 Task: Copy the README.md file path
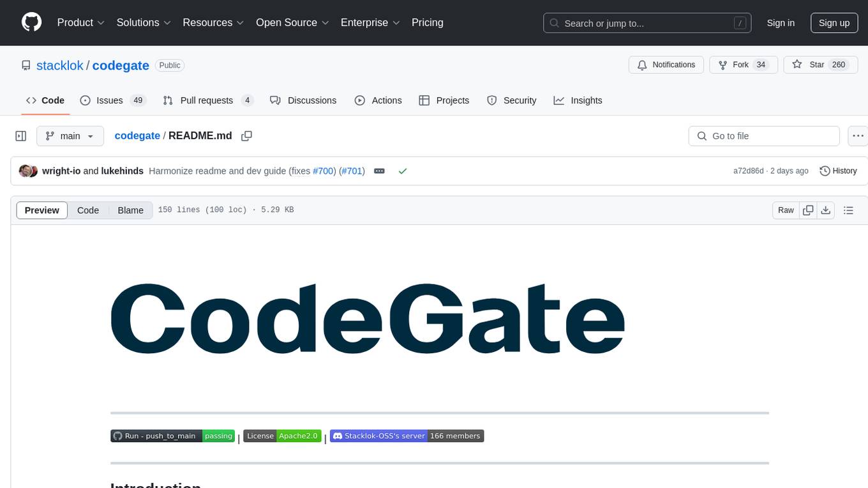coord(247,136)
